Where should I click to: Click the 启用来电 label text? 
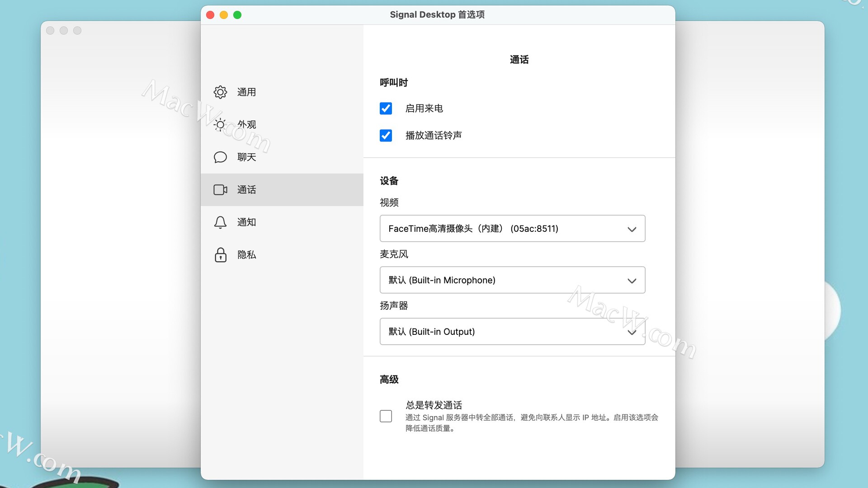(424, 108)
